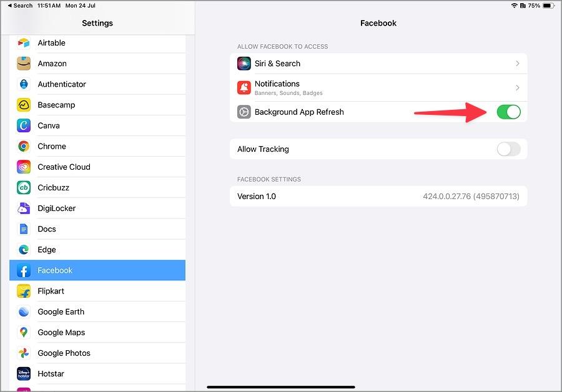The height and width of the screenshot is (392, 562).
Task: Open the Notifications settings label
Action: coord(277,84)
